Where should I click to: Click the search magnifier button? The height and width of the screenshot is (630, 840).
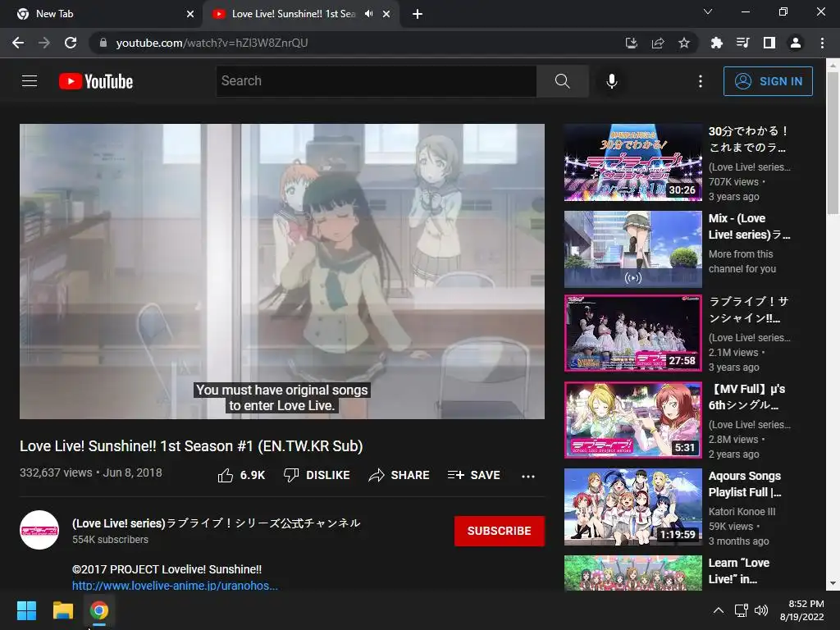point(562,81)
